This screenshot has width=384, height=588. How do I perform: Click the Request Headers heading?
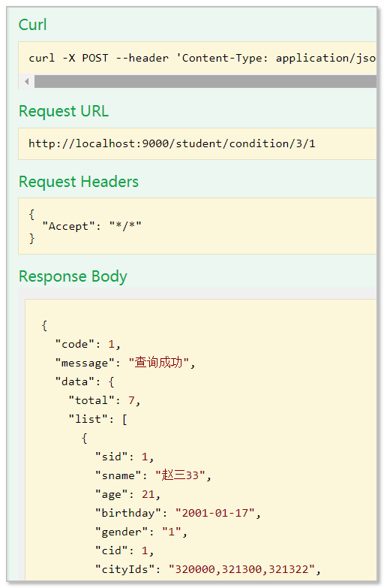click(x=79, y=182)
